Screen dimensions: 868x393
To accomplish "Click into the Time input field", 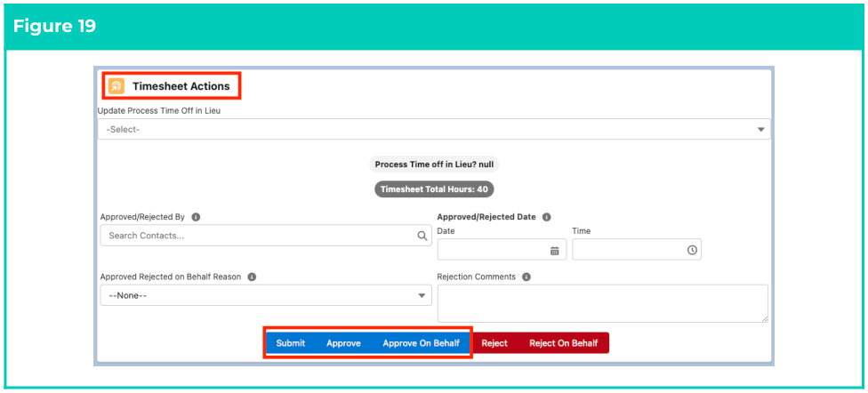I will (637, 250).
